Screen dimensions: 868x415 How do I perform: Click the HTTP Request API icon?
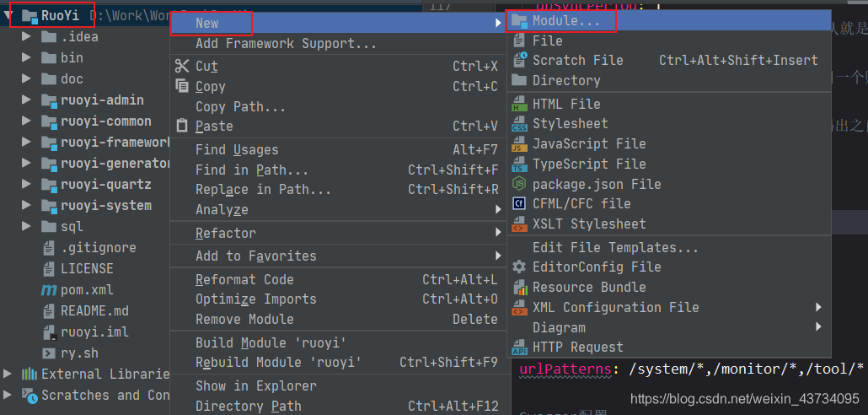point(519,348)
